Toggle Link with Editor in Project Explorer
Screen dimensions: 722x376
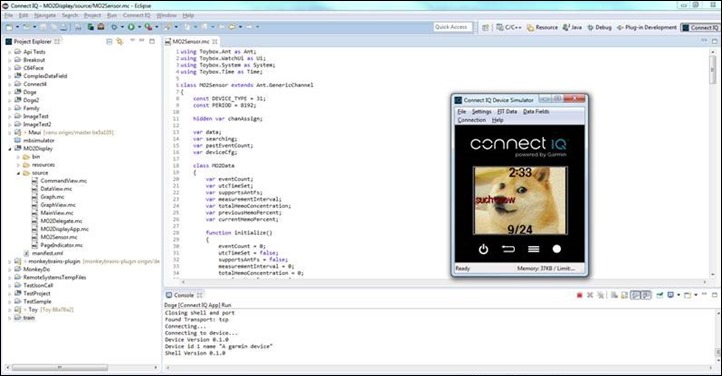click(x=120, y=41)
